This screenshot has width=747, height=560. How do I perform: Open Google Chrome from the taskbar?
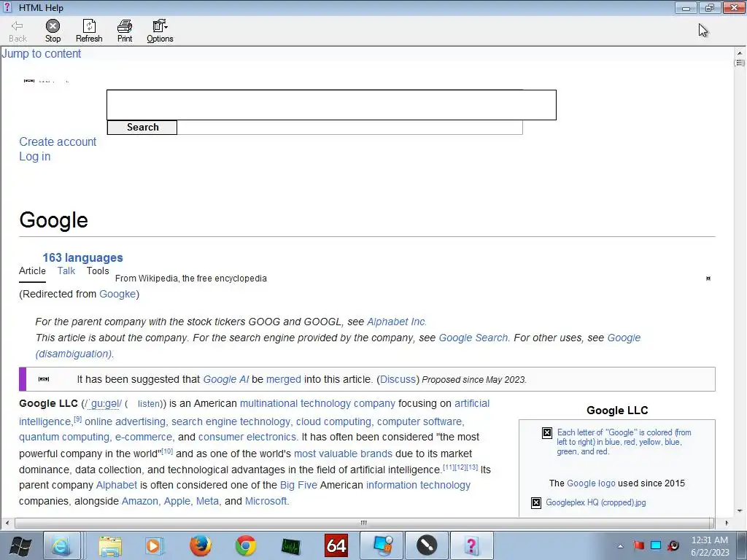click(x=245, y=545)
